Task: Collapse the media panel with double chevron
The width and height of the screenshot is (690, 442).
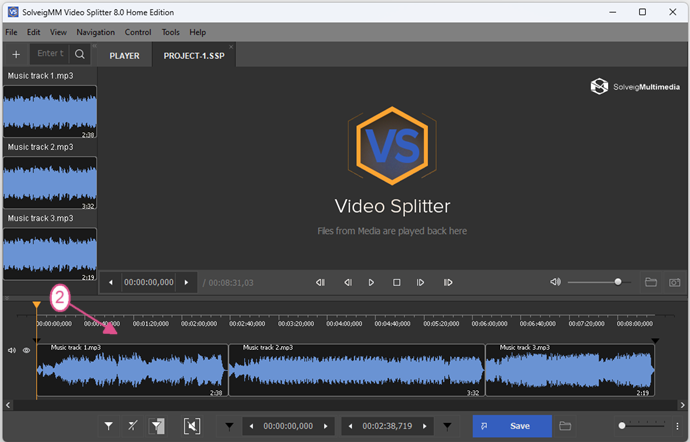Action: tap(94, 46)
